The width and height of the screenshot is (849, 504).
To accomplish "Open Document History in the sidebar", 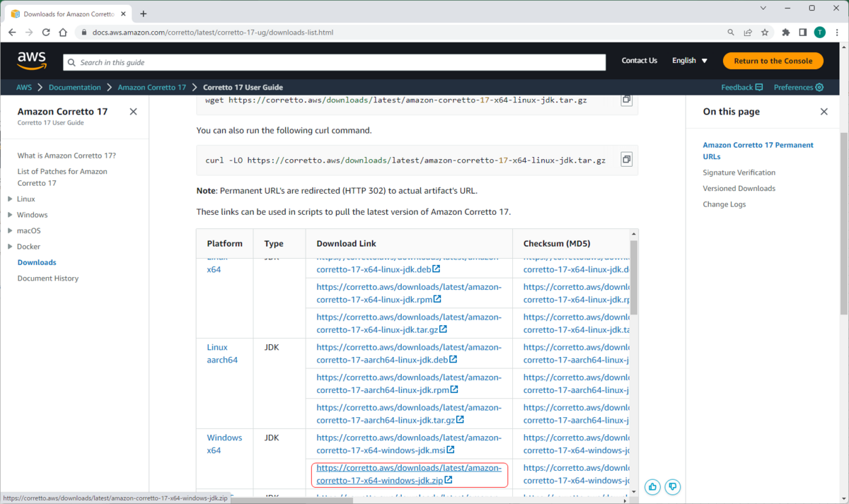I will pos(48,279).
